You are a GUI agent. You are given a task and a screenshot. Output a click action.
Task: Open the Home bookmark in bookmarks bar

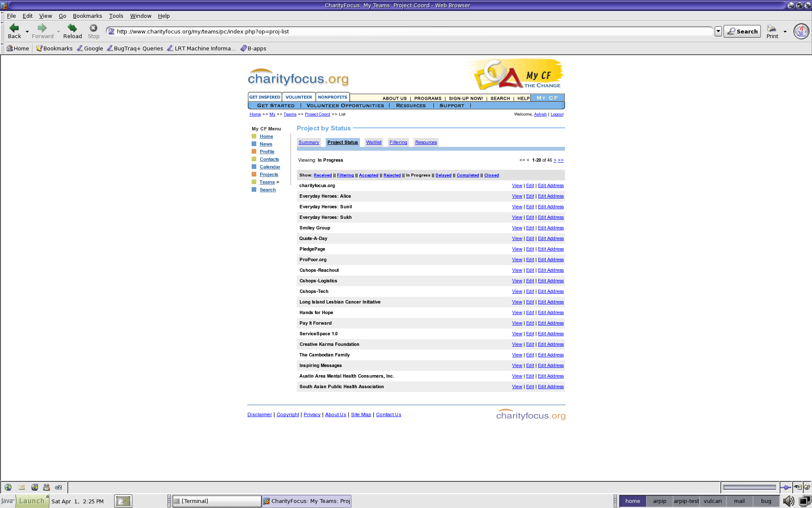point(18,48)
